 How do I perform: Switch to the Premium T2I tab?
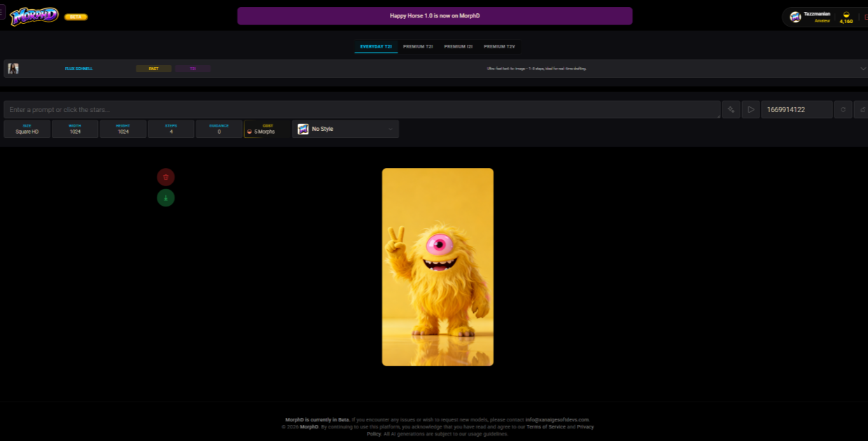click(x=418, y=47)
